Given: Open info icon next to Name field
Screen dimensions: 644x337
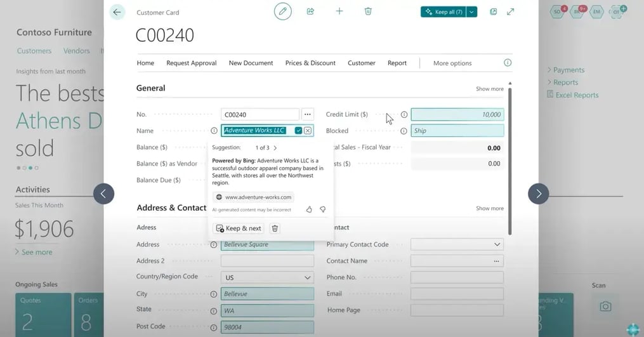Looking at the screenshot, I should [x=214, y=131].
